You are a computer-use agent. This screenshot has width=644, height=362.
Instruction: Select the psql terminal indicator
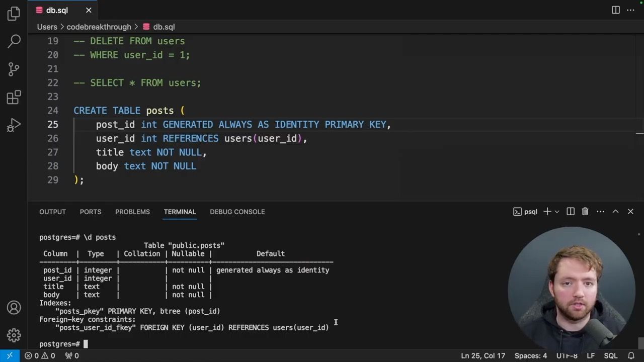point(525,212)
